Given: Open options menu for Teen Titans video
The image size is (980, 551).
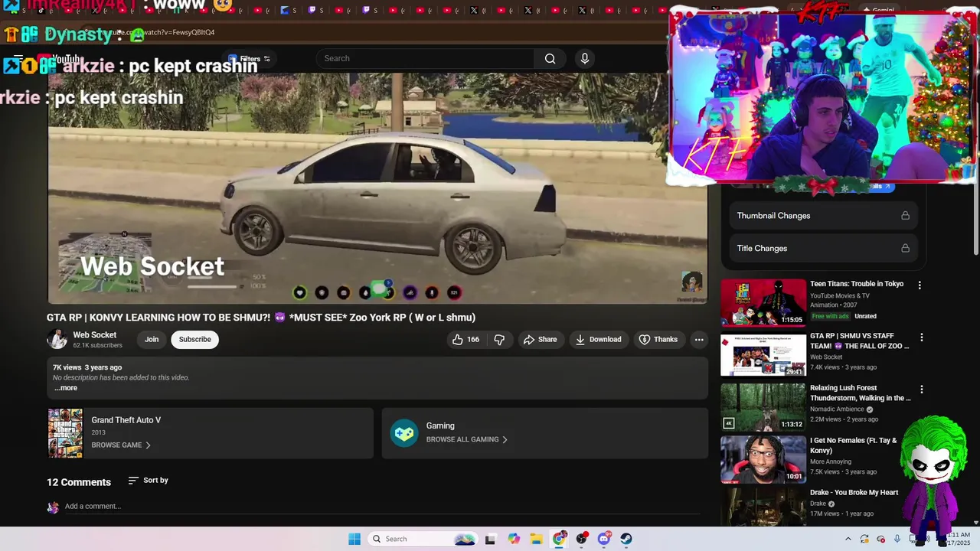Looking at the screenshot, I should 920,285.
